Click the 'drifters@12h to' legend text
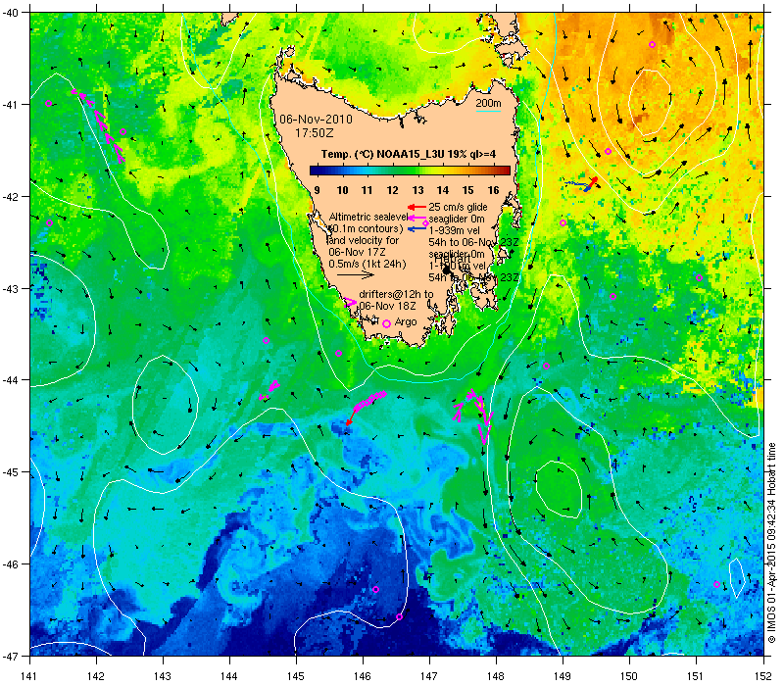The width and height of the screenshot is (784, 686). [396, 294]
